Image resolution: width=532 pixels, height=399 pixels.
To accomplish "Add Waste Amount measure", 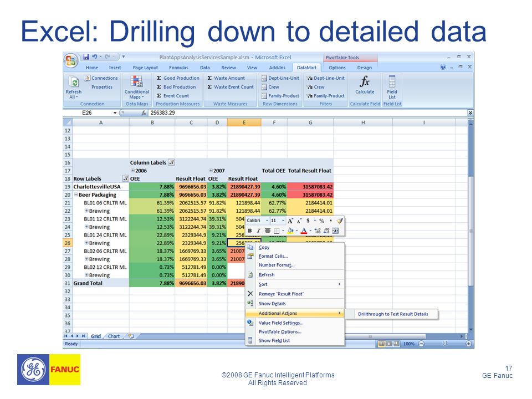I will (226, 78).
